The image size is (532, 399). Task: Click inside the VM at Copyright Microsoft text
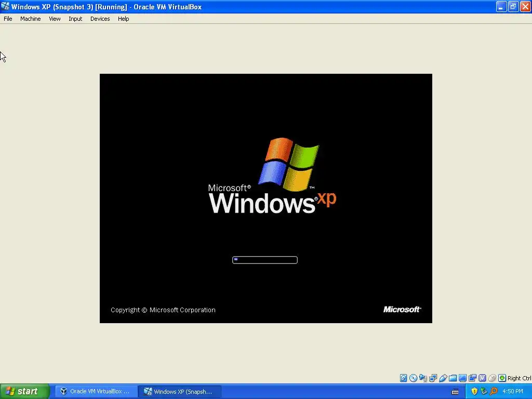(x=163, y=310)
